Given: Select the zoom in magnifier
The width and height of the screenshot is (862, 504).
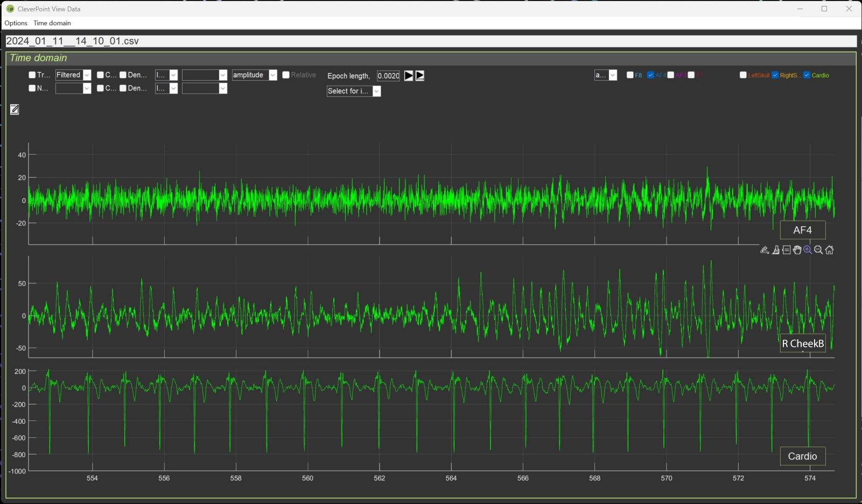Looking at the screenshot, I should [808, 250].
